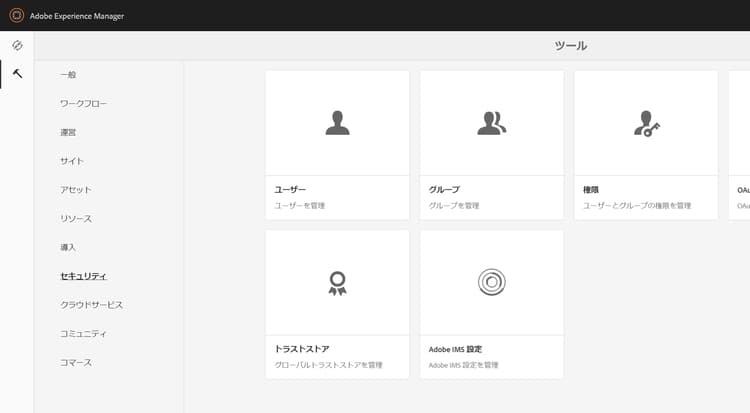Click the Adobe IMS 設定 concentric circles icon
This screenshot has width=750, height=413.
tap(492, 282)
